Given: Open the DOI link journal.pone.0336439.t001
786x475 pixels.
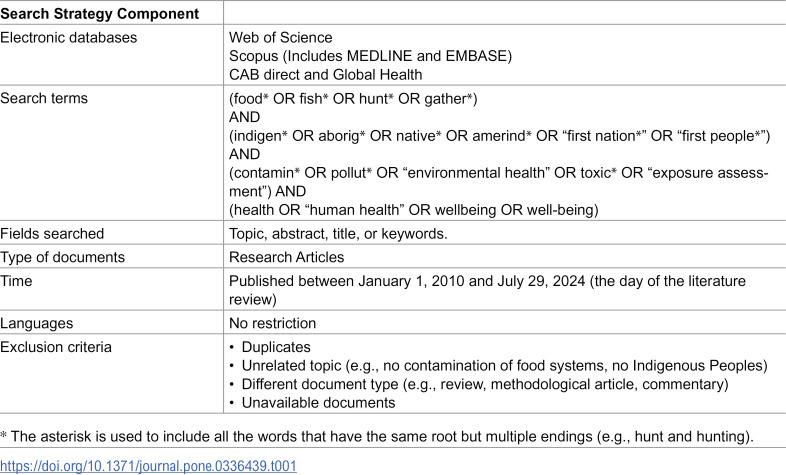Looking at the screenshot, I should [148, 466].
